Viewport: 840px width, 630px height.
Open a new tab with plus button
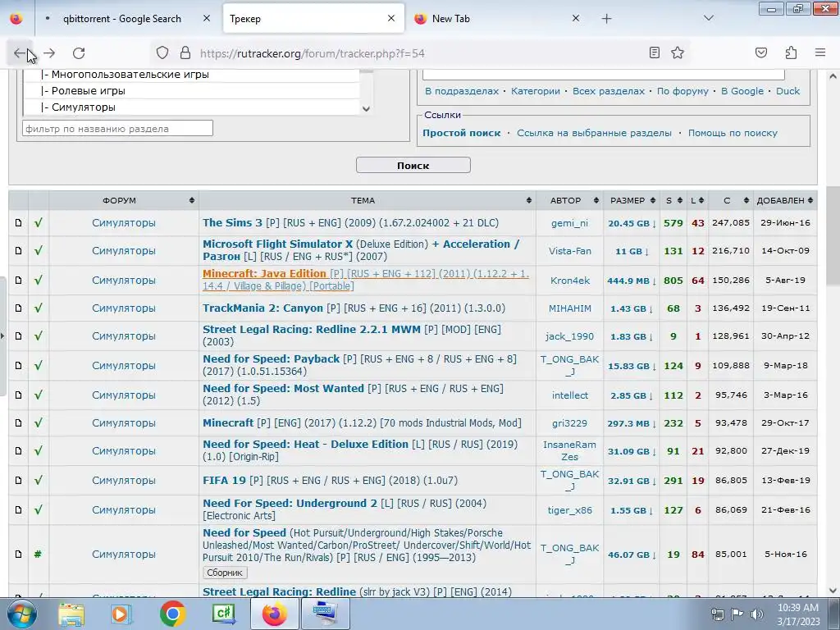pos(606,19)
